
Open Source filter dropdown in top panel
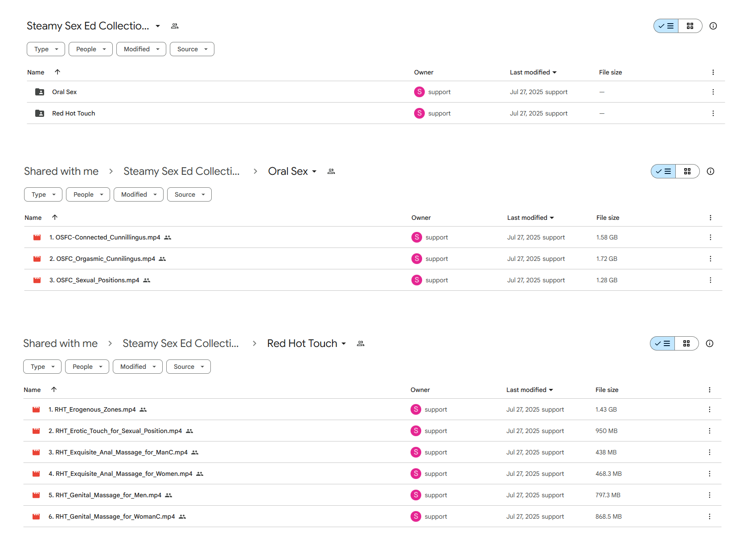click(x=192, y=49)
